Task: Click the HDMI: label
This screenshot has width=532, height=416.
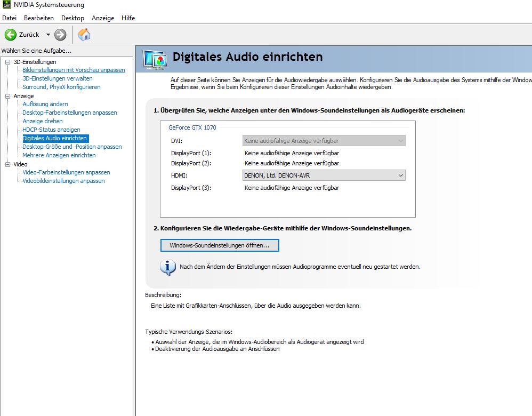Action: (179, 175)
